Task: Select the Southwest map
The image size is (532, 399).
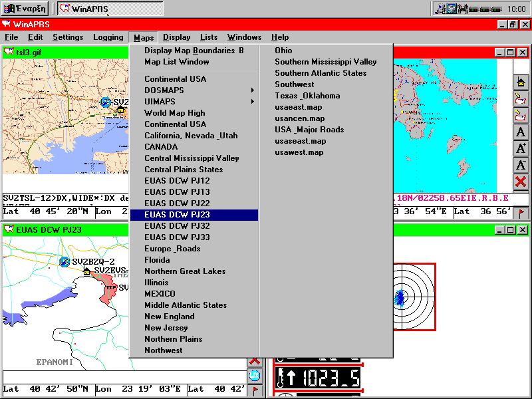Action: (327, 84)
